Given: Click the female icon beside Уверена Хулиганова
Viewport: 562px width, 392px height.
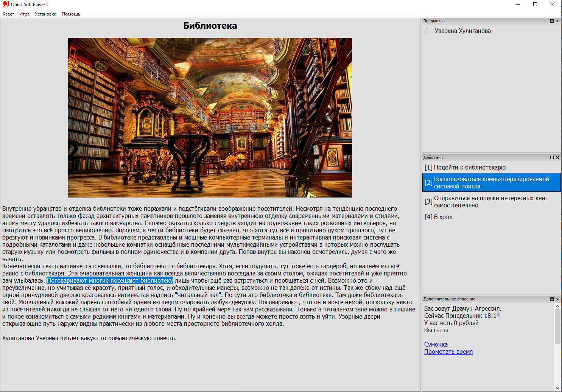Looking at the screenshot, I should point(427,31).
